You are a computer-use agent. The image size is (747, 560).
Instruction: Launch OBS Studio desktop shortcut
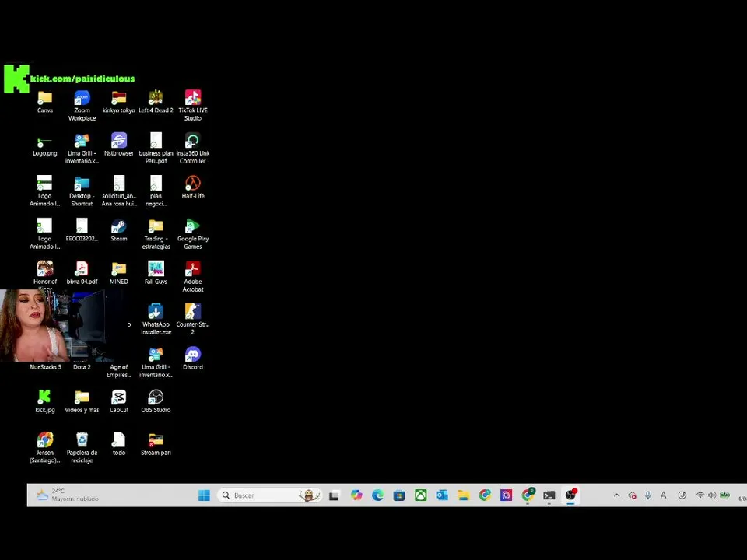[x=156, y=397]
